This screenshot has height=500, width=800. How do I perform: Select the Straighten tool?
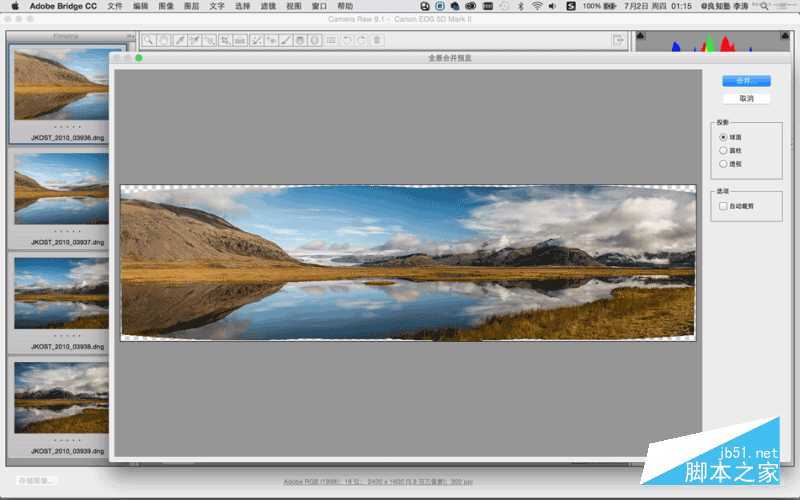pos(240,40)
